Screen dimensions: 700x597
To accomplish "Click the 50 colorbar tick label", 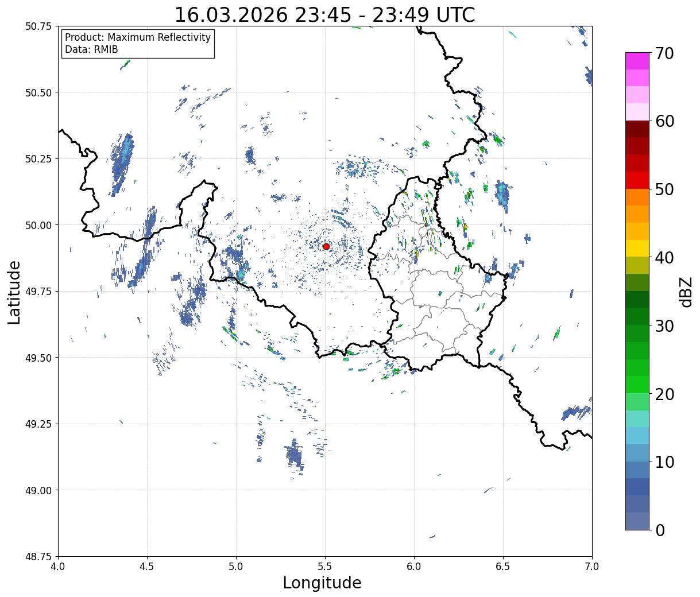I will click(x=664, y=189).
